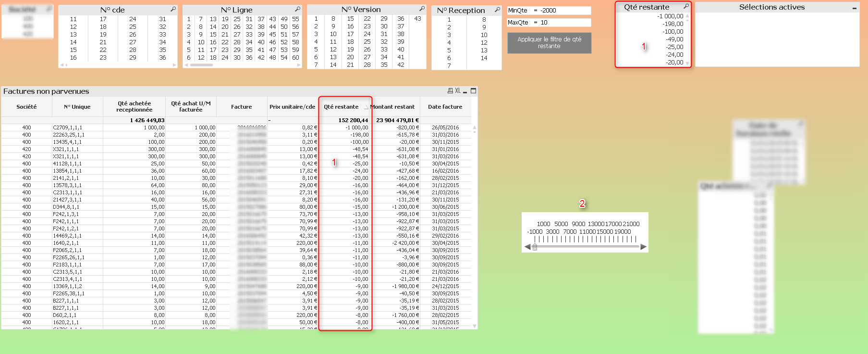Click the N° cde list horizontal scrollbar
Screen dimensions: 868x354
[x=118, y=64]
